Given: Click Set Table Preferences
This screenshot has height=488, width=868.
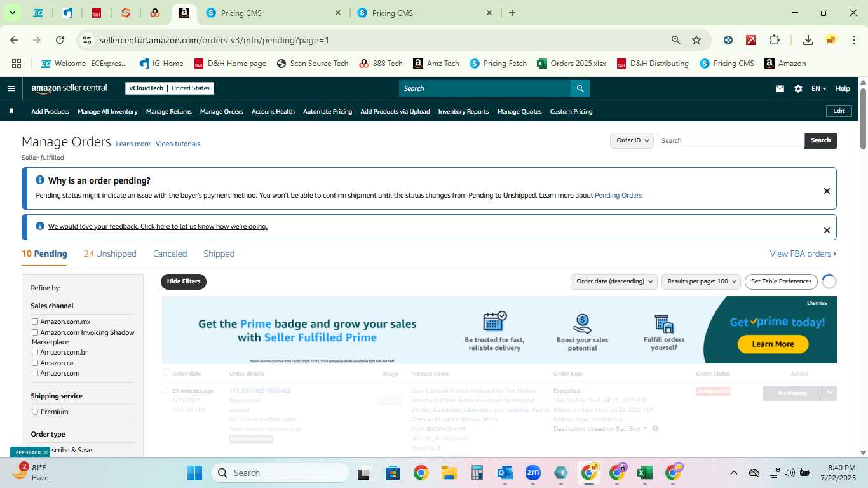Looking at the screenshot, I should pos(781,281).
